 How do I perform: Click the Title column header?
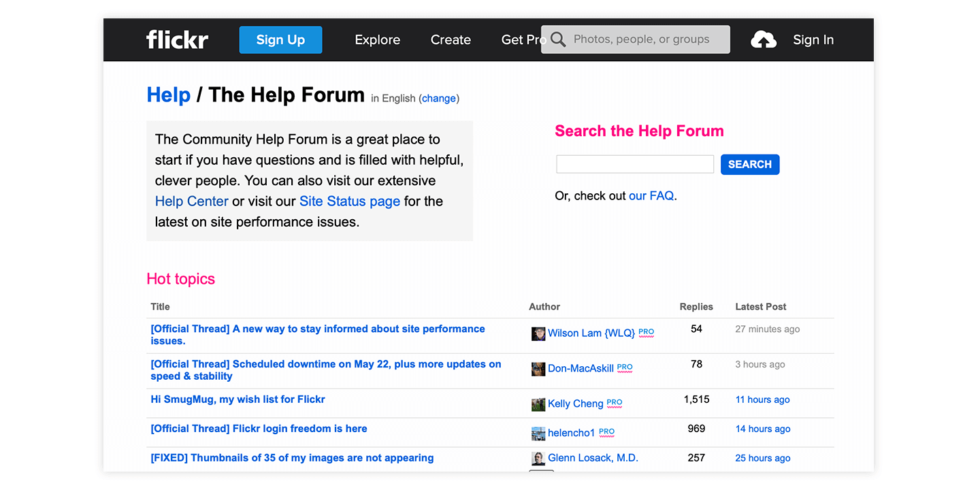(x=160, y=307)
